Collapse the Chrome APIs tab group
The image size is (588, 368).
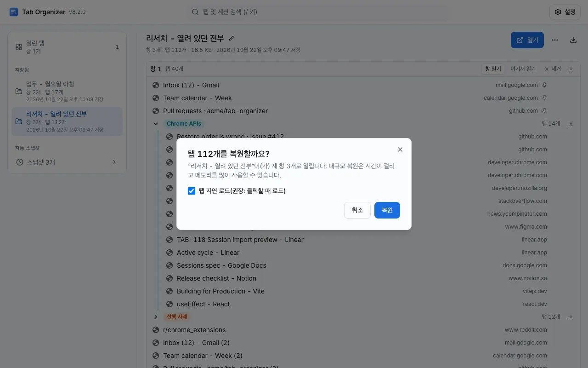coord(156,124)
